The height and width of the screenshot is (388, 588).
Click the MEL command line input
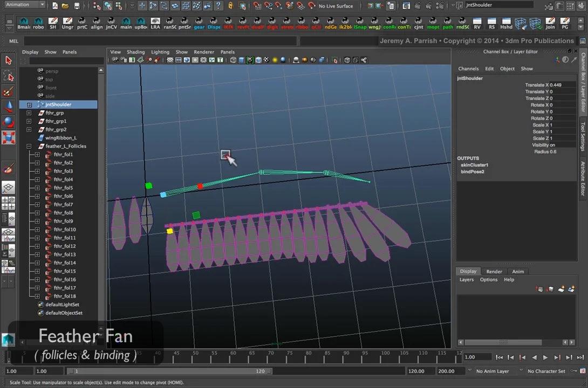pos(161,41)
